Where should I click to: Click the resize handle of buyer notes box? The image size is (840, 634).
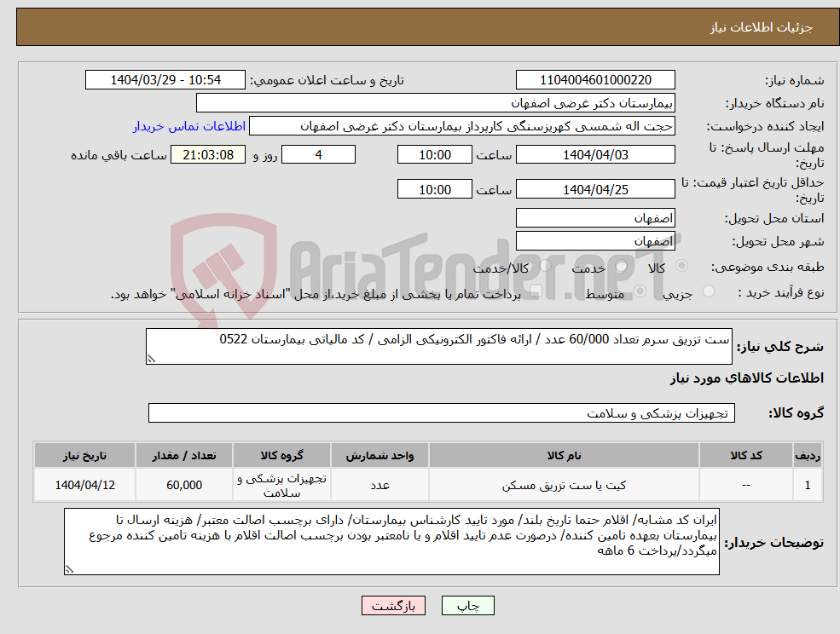(69, 570)
